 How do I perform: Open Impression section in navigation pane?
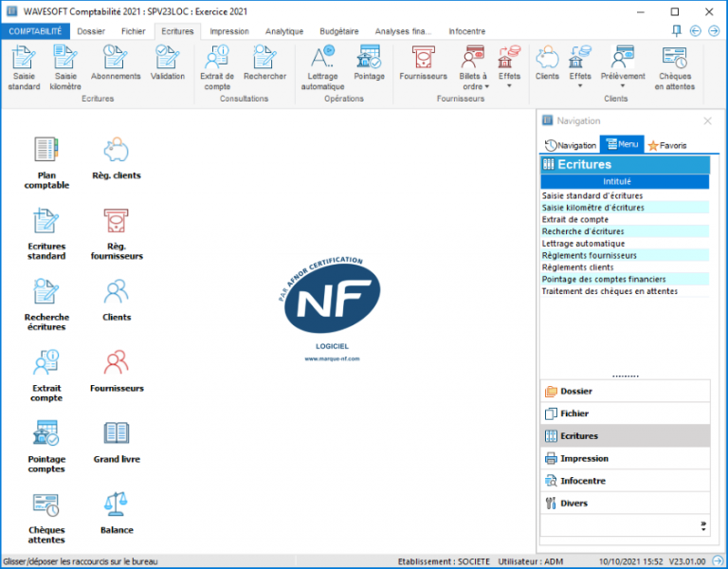pos(625,458)
